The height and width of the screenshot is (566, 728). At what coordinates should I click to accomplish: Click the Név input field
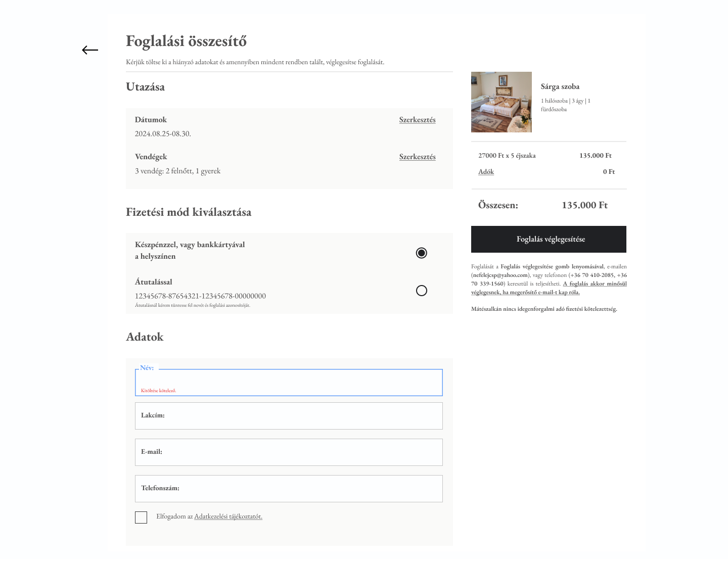point(289,381)
